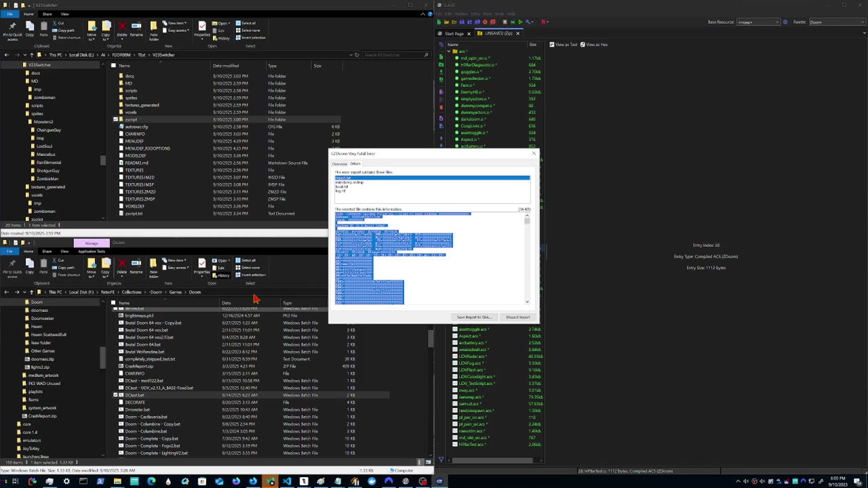This screenshot has width=868, height=488.
Task: Pin to Quick access in V23Switcher window
Action: click(12, 30)
